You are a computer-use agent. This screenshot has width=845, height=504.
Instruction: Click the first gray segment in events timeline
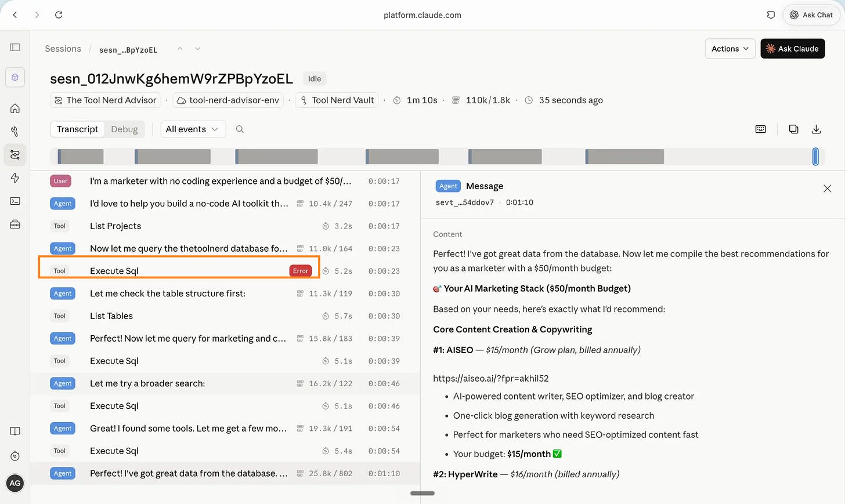pyautogui.click(x=81, y=157)
